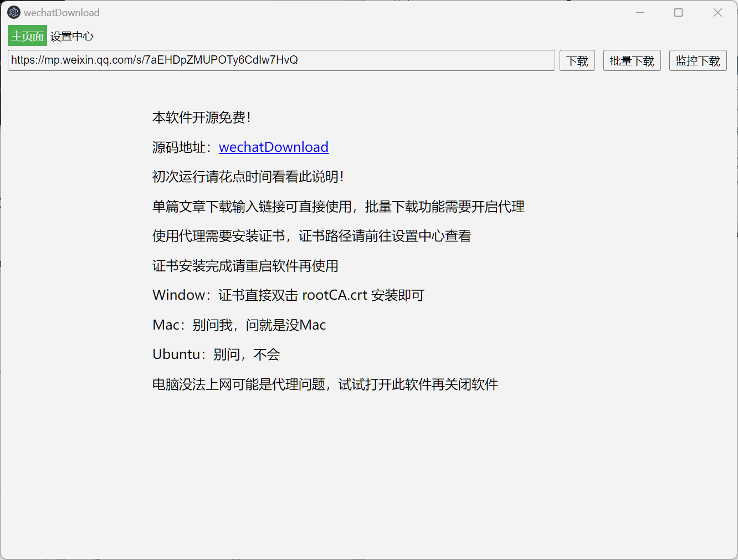The width and height of the screenshot is (738, 560).
Task: Click the 下载 button to start download
Action: [x=577, y=60]
